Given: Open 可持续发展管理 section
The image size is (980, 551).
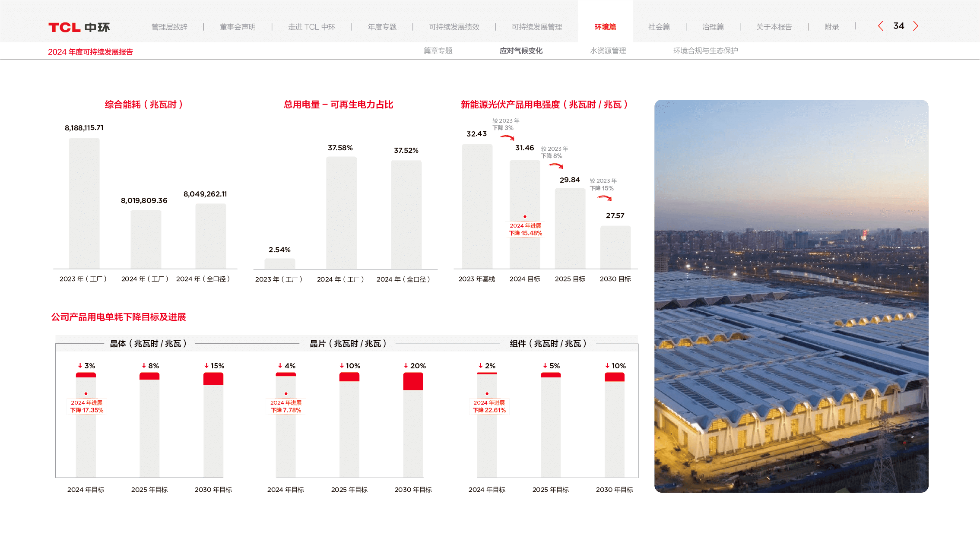Looking at the screenshot, I should [536, 27].
